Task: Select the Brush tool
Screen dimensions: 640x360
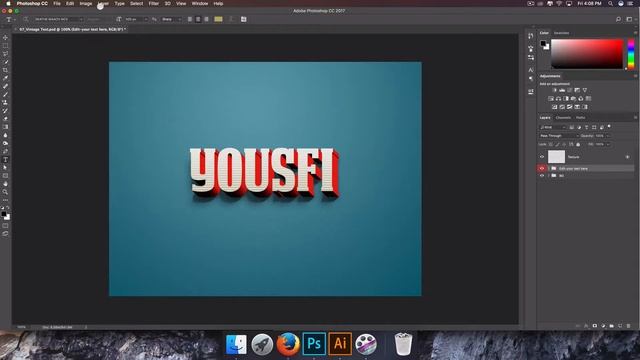Action: coord(5,94)
